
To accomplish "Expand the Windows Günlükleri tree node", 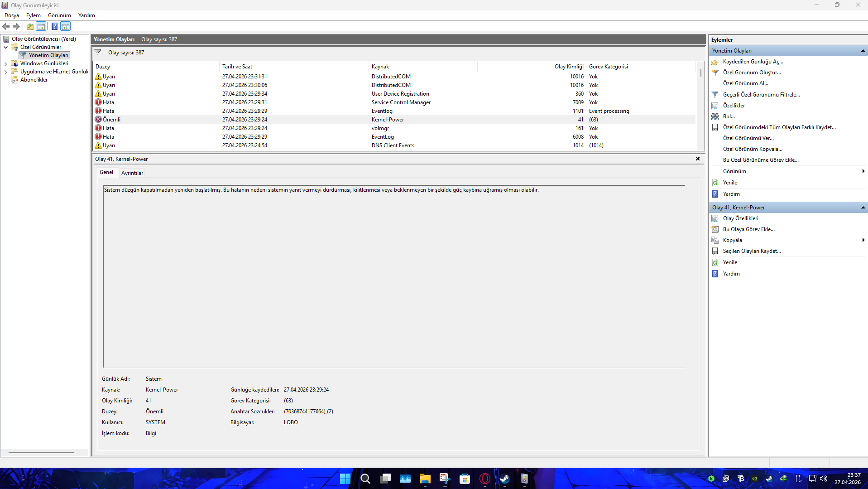I will [x=5, y=64].
